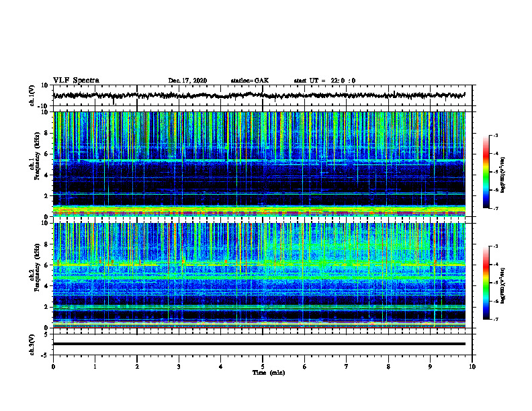Select the 'Dec. 17, 2020' date label
The image size is (532, 411).
[187, 81]
